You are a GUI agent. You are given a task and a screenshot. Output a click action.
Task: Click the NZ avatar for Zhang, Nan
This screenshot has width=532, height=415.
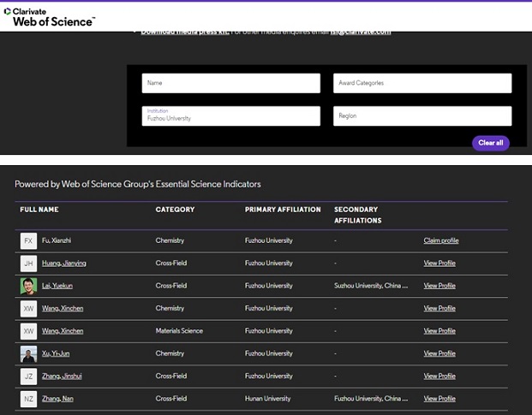click(28, 399)
